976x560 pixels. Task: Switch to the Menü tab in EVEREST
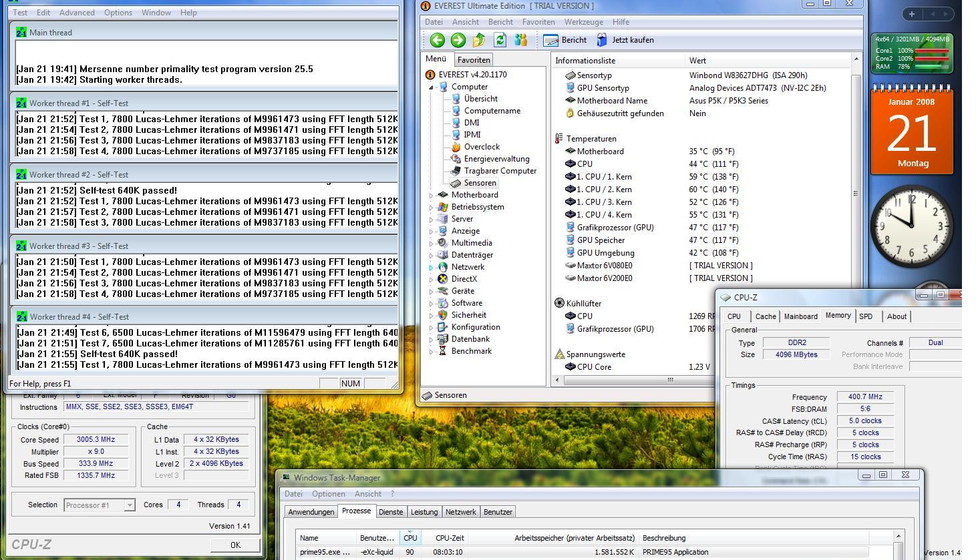pos(436,59)
